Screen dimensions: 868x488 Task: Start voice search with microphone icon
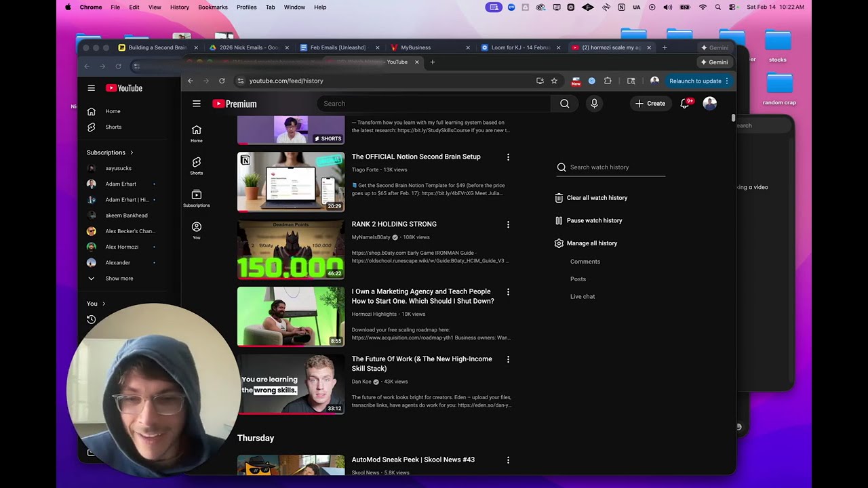pyautogui.click(x=594, y=104)
